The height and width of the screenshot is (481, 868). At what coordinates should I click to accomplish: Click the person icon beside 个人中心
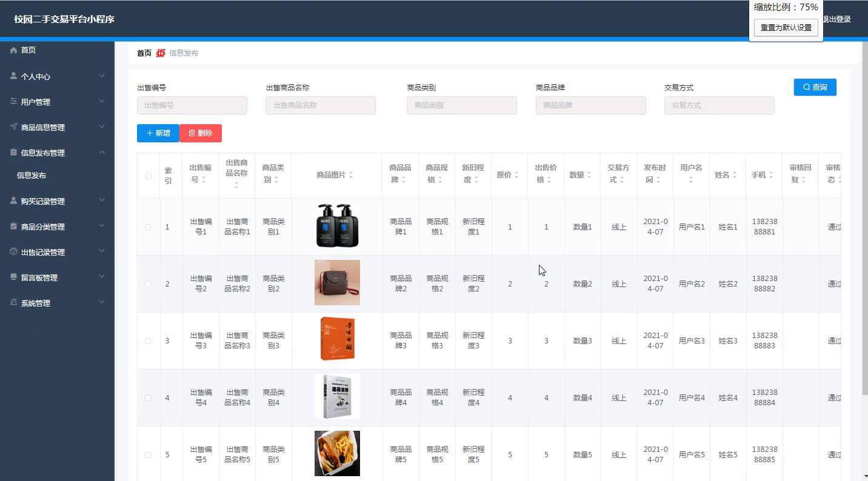[13, 76]
